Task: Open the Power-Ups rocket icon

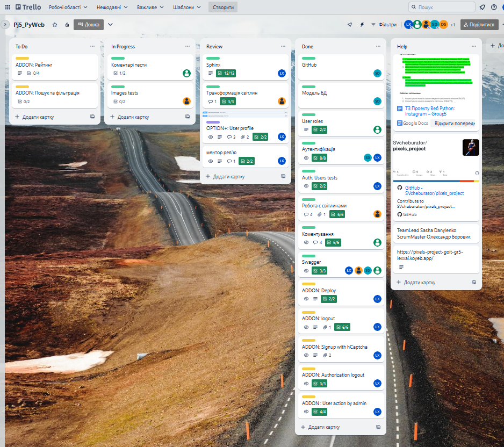Action: [350, 24]
